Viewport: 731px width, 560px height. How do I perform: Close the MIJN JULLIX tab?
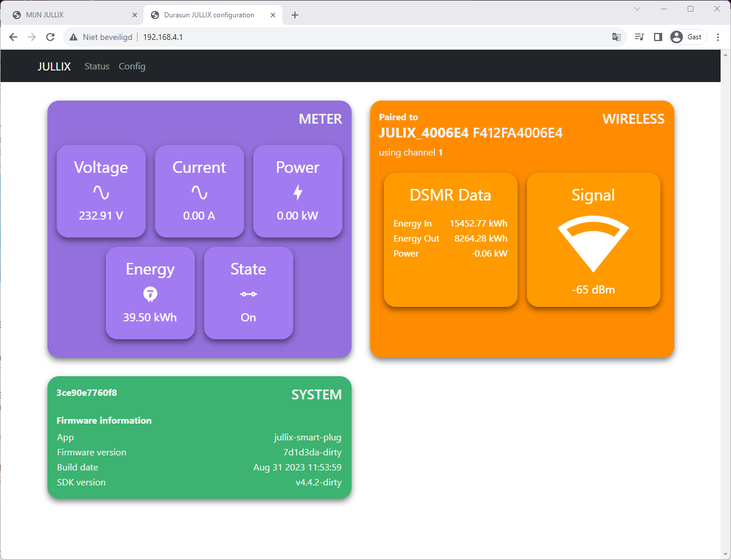(135, 15)
